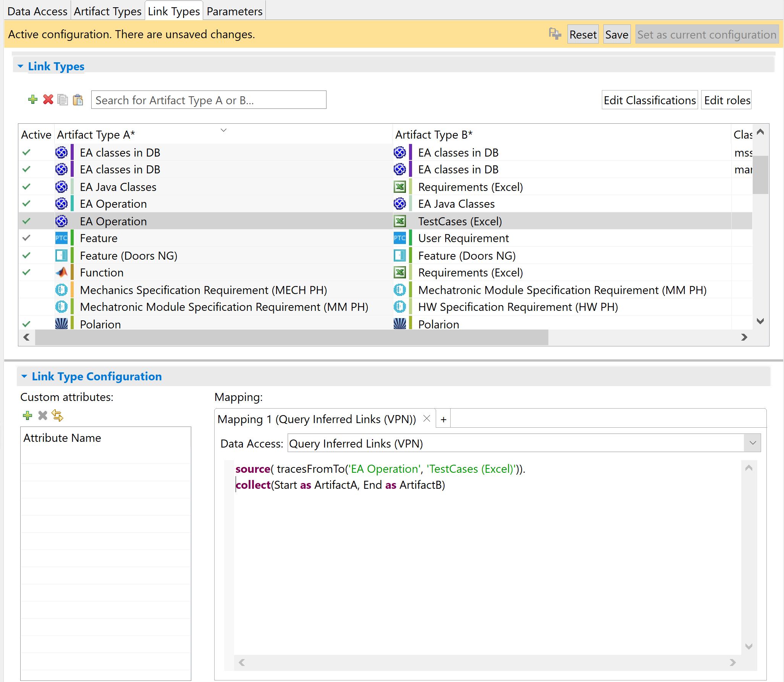Click table scroll right arrow
This screenshot has height=682, width=784.
[x=744, y=337]
